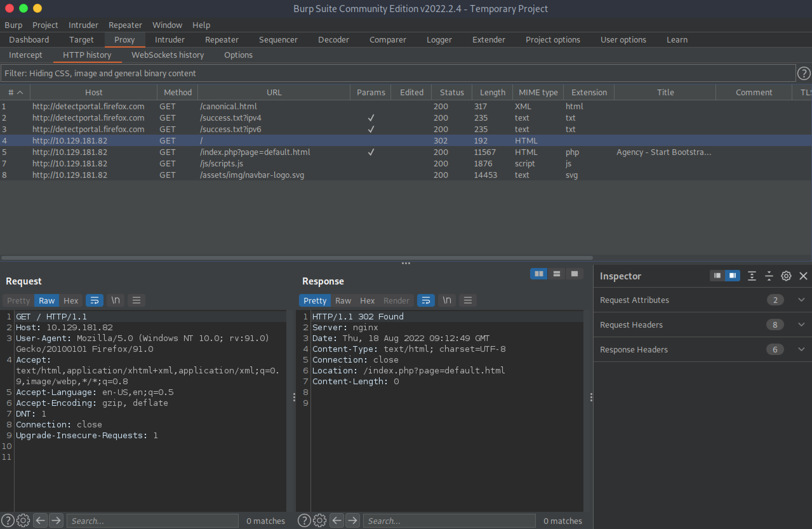Sort history by Host column header
The height and width of the screenshot is (529, 812).
point(93,92)
